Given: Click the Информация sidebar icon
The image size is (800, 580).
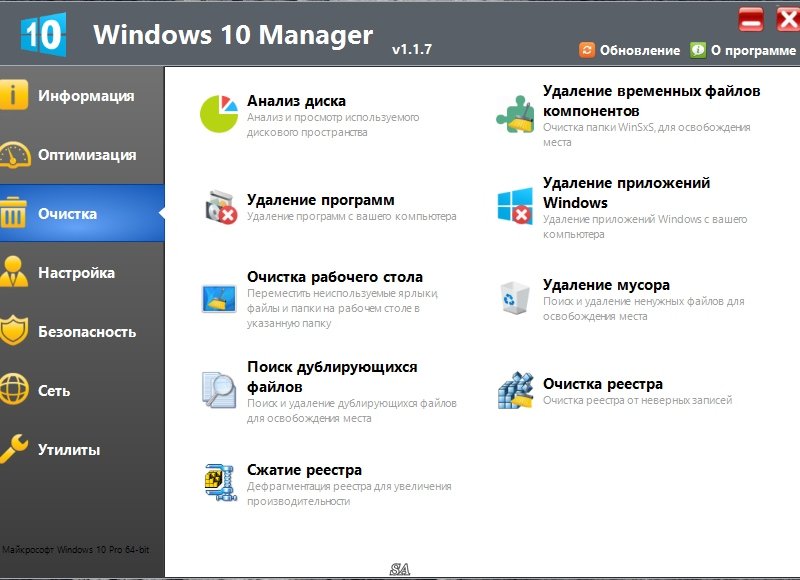Looking at the screenshot, I should tap(13, 95).
